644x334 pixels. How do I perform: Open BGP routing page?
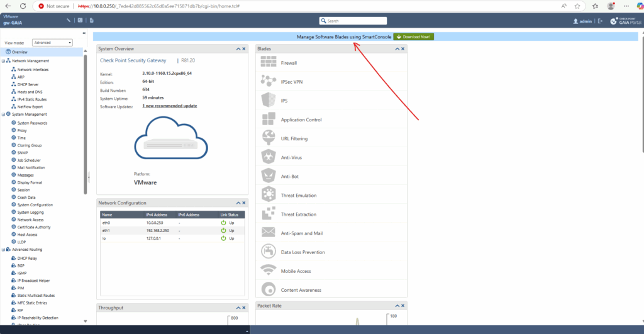(21, 266)
